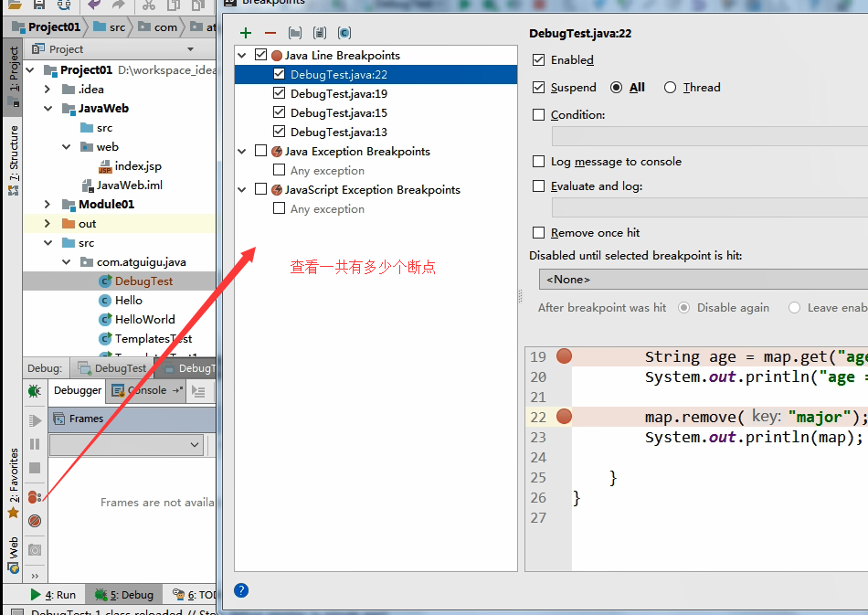Collapse the Java Exception Breakpoints group
The height and width of the screenshot is (615, 868).
pos(242,151)
